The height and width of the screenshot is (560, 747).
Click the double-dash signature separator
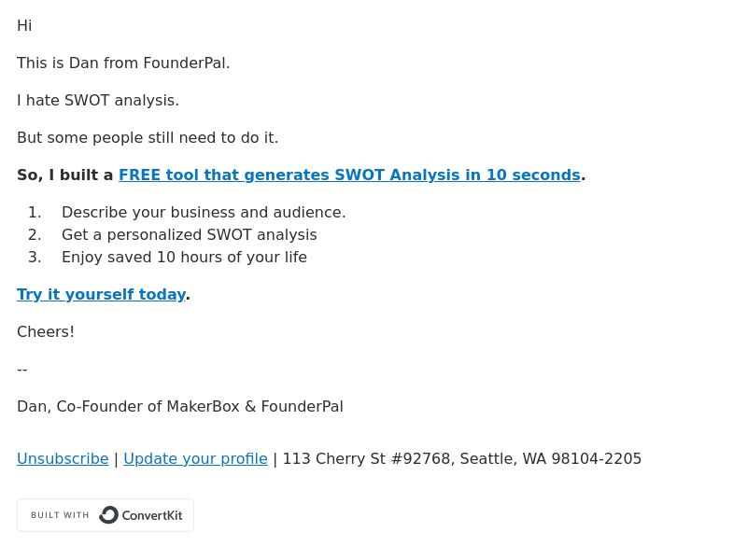[22, 370]
